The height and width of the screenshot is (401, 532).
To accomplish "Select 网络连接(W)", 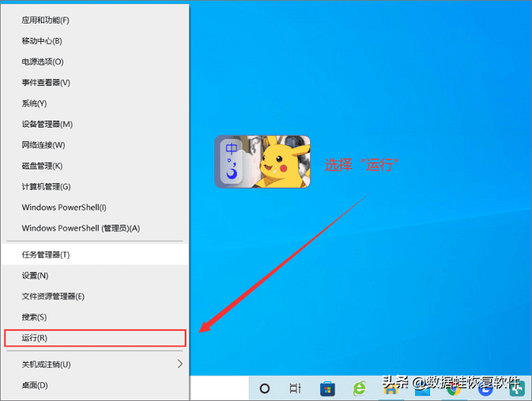I will click(95, 145).
